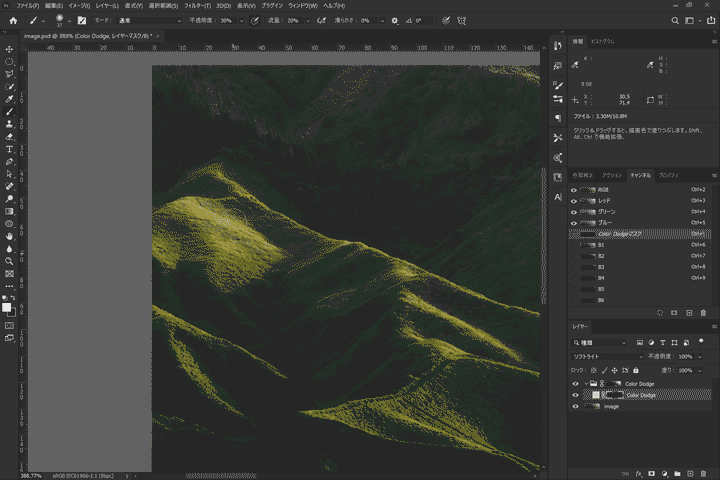720x480 pixels.
Task: Hide the image layer visibility eye
Action: [x=574, y=406]
